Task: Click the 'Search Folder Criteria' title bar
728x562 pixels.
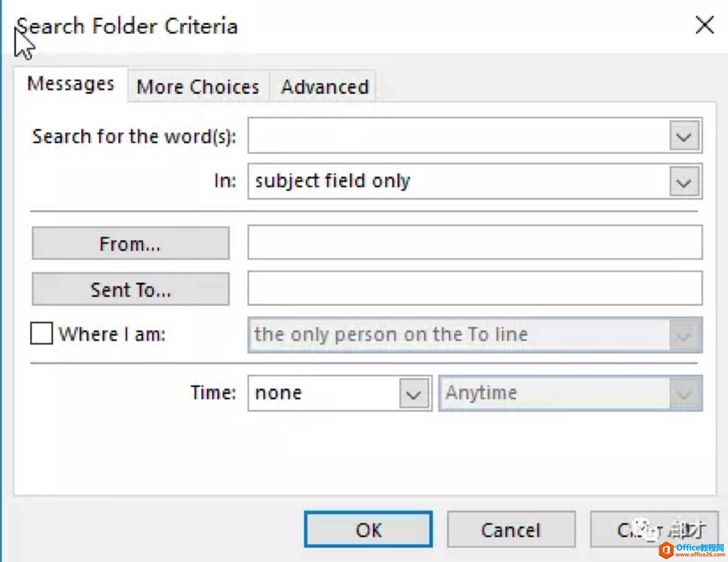Action: point(363,26)
